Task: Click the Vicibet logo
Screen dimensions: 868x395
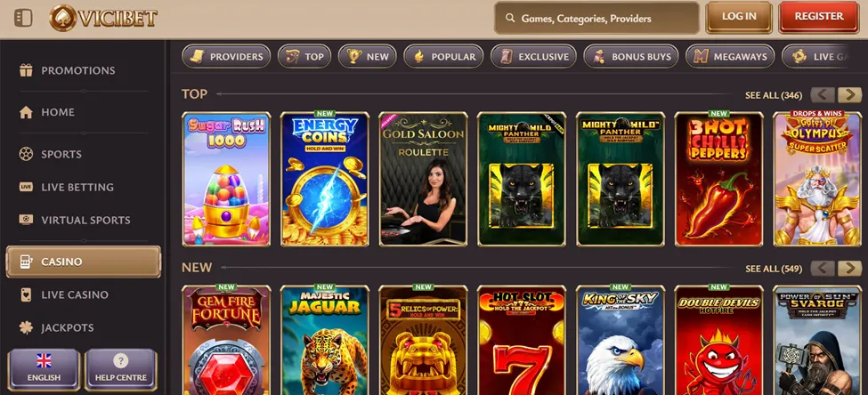Action: [103, 18]
